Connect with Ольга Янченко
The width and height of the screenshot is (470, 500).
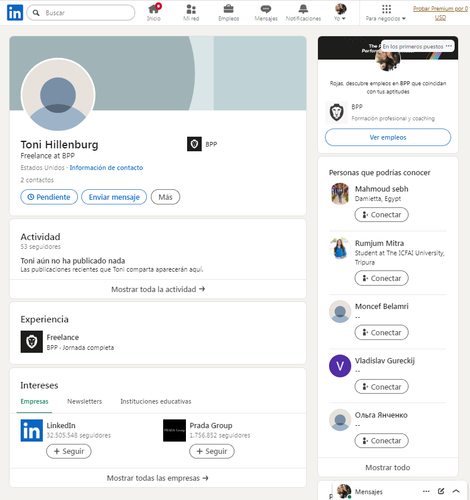tap(381, 441)
